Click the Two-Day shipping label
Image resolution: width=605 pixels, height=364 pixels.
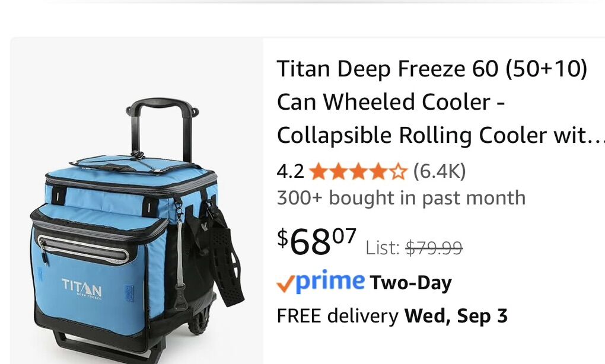click(410, 283)
